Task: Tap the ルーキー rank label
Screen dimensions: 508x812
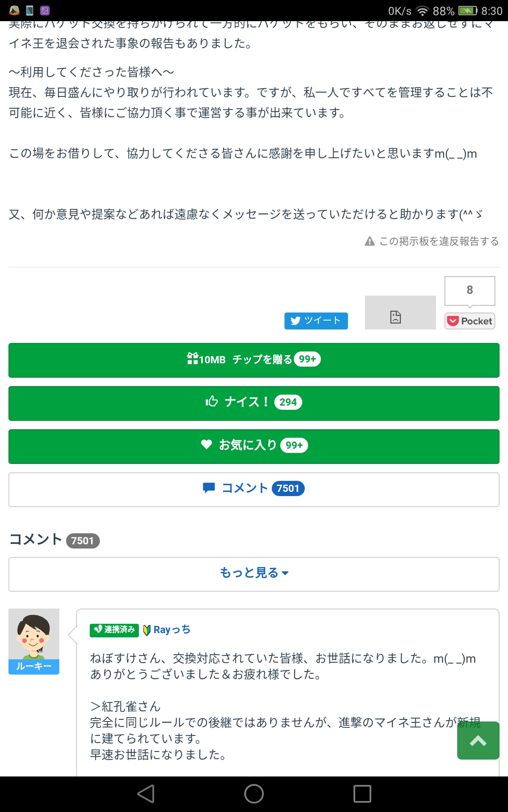Action: click(34, 667)
